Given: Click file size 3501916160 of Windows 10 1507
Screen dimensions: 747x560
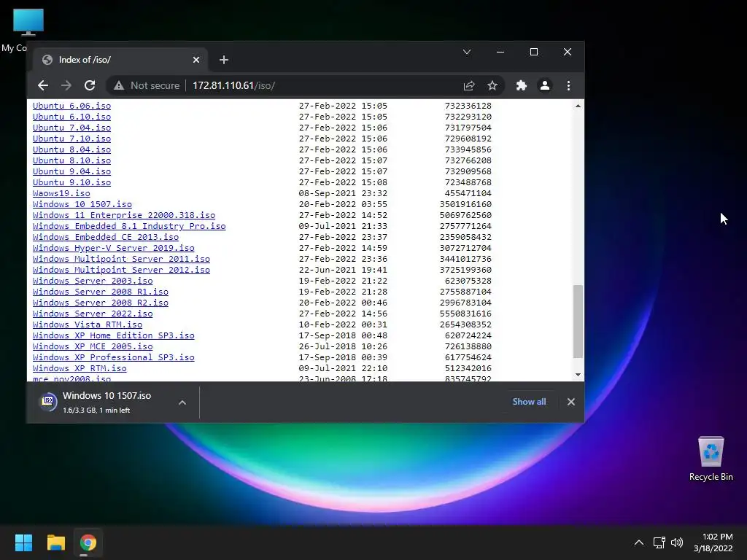Looking at the screenshot, I should tap(465, 204).
